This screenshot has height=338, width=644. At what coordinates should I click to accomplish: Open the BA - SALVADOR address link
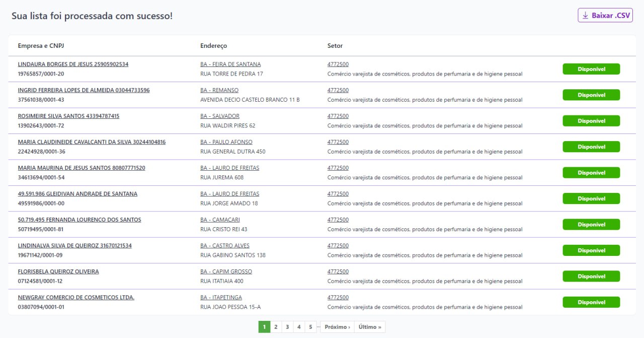click(x=220, y=116)
